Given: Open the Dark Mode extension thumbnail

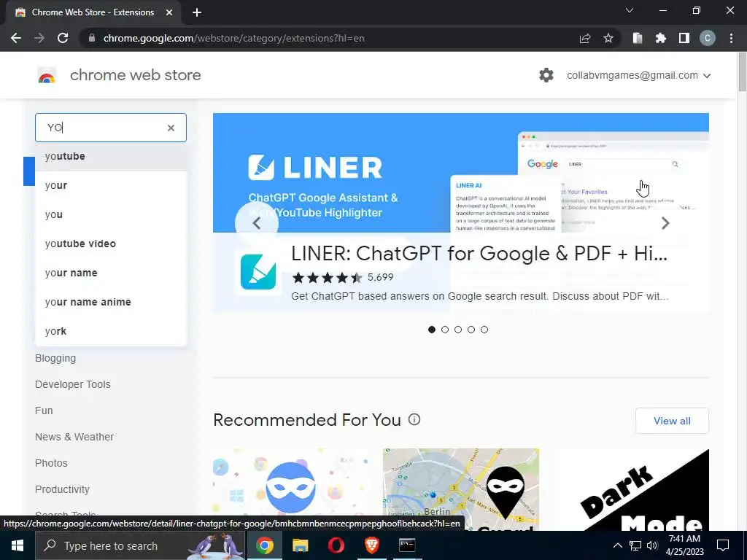Looking at the screenshot, I should pyautogui.click(x=631, y=489).
